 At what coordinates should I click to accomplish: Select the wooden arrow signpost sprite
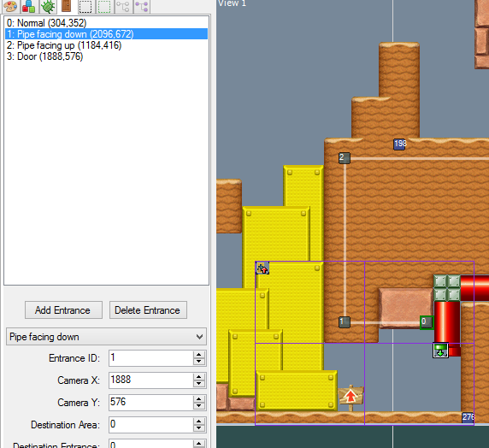[x=351, y=398]
